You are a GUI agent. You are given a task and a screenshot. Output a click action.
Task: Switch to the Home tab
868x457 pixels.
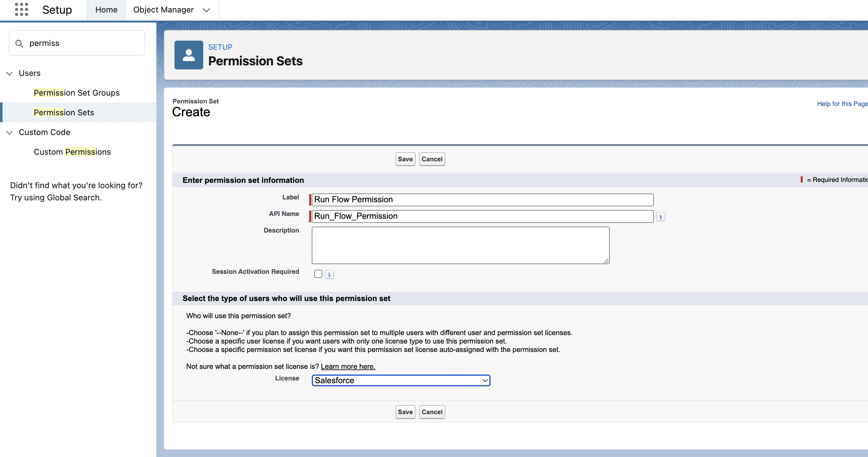pos(106,10)
